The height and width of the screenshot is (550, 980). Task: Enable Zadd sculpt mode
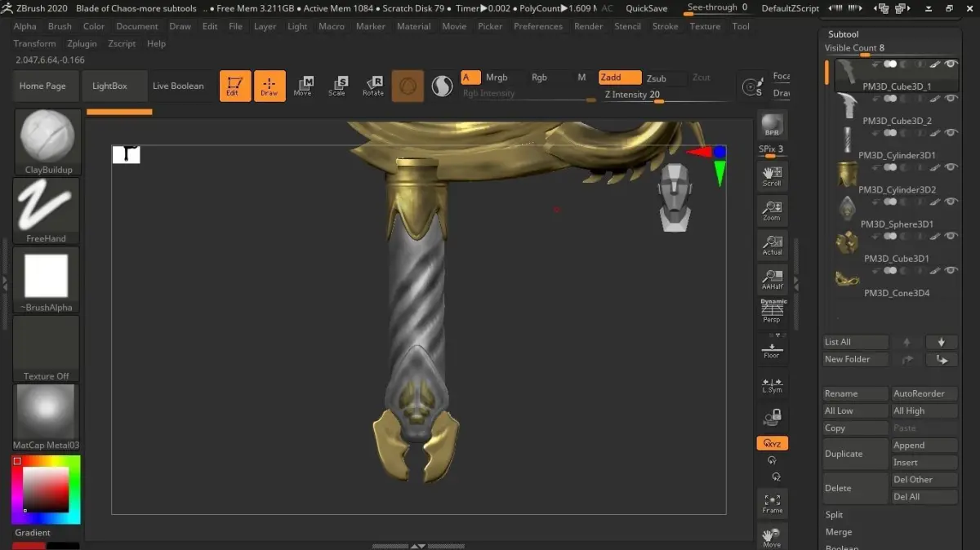click(x=619, y=78)
